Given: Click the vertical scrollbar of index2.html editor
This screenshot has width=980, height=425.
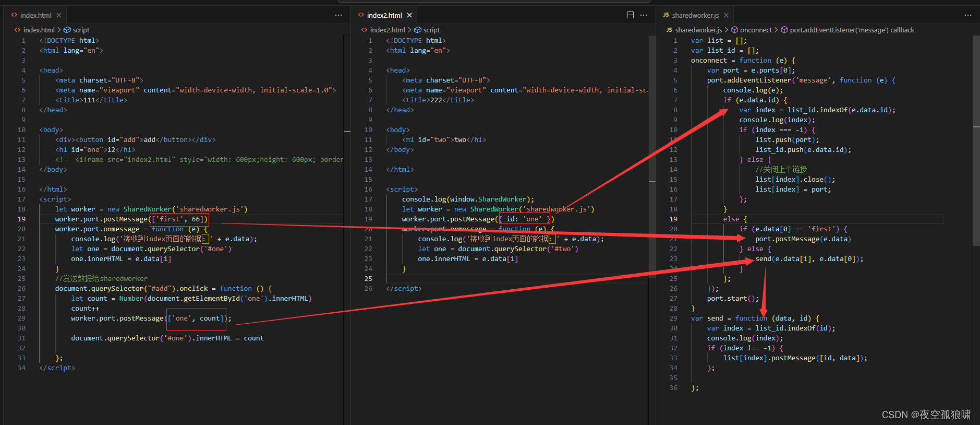Looking at the screenshot, I should click(x=652, y=157).
